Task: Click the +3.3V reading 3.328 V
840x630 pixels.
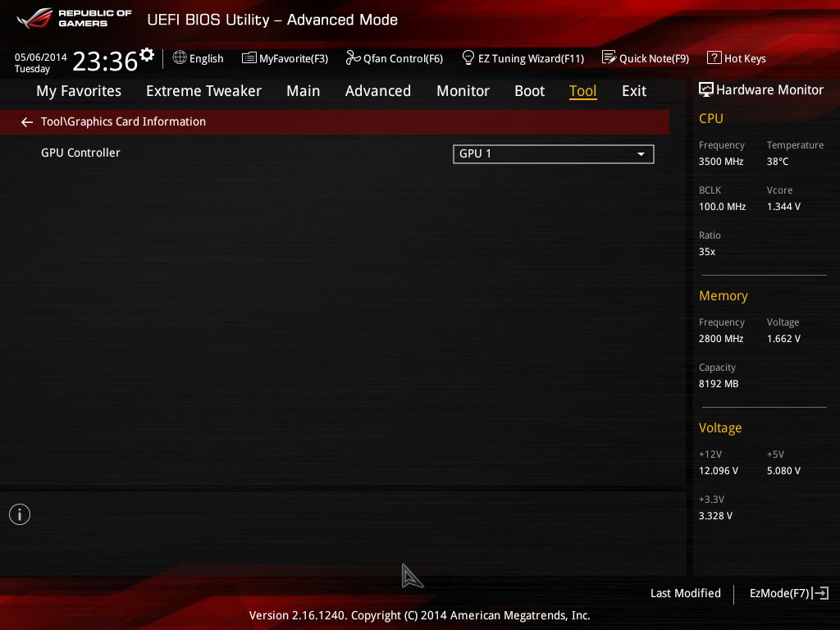Action: click(x=715, y=515)
